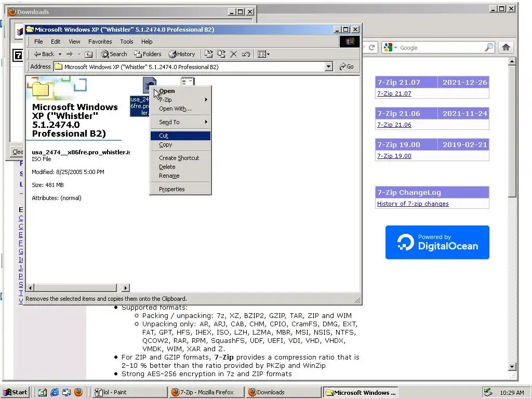The image size is (532, 399).
Task: Open the Back history dropdown arrow
Action: coord(60,54)
